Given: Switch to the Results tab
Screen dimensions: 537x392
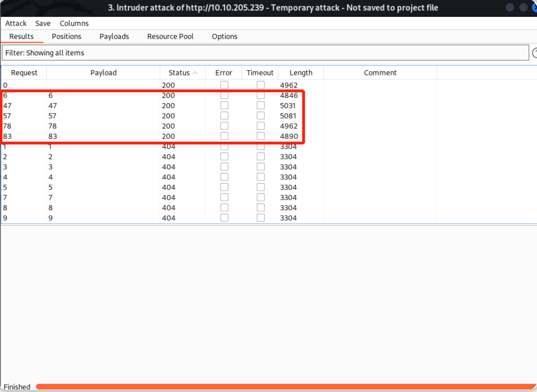Looking at the screenshot, I should (x=22, y=36).
